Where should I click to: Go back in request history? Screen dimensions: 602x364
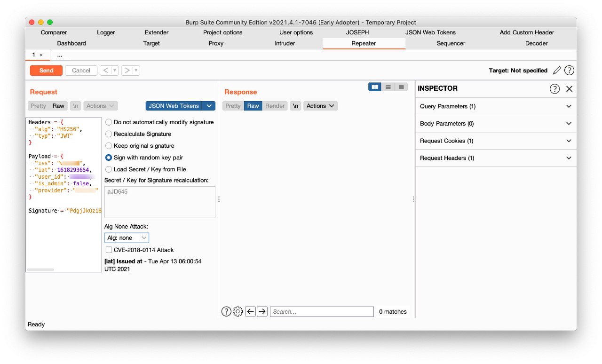click(106, 71)
